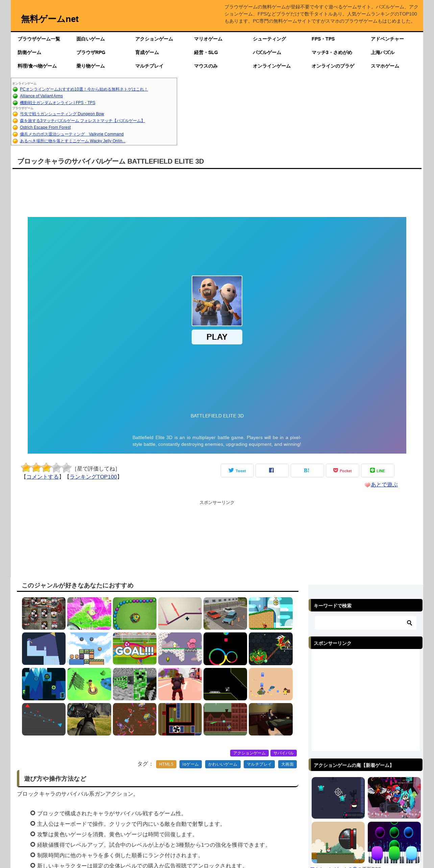Open the オンラインのブラゲ category
The width and height of the screenshot is (434, 868).
(333, 66)
